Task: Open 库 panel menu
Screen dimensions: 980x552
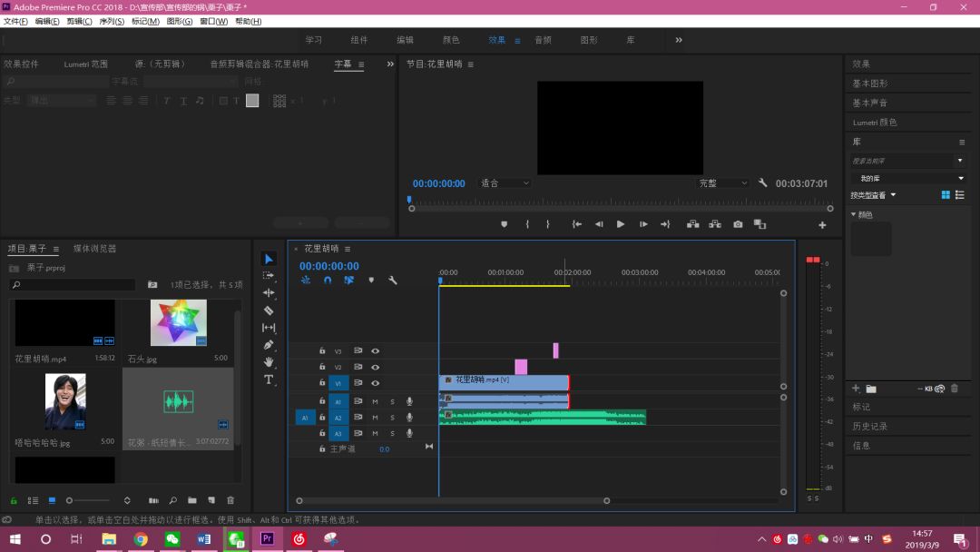Action: [x=962, y=142]
